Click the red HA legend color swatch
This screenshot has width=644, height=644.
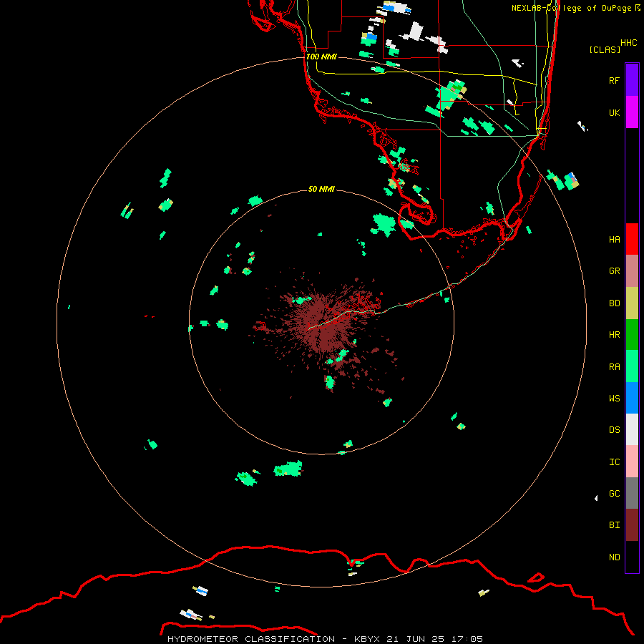[632, 239]
